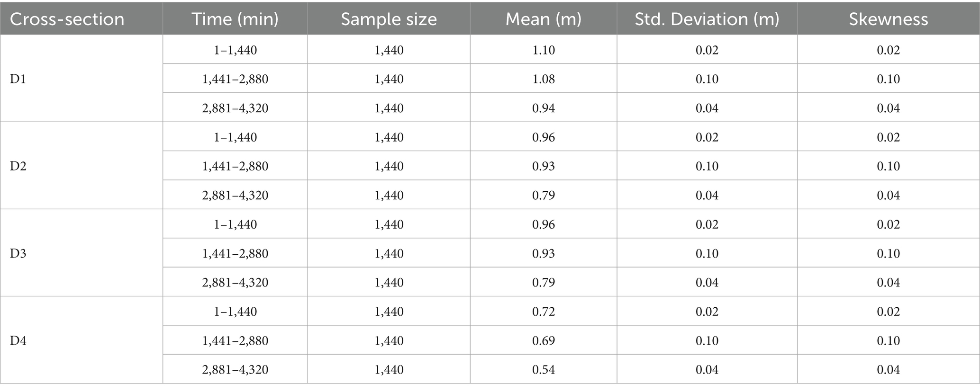Select the D2 cross-section row label
This screenshot has width=980, height=392.
point(18,166)
